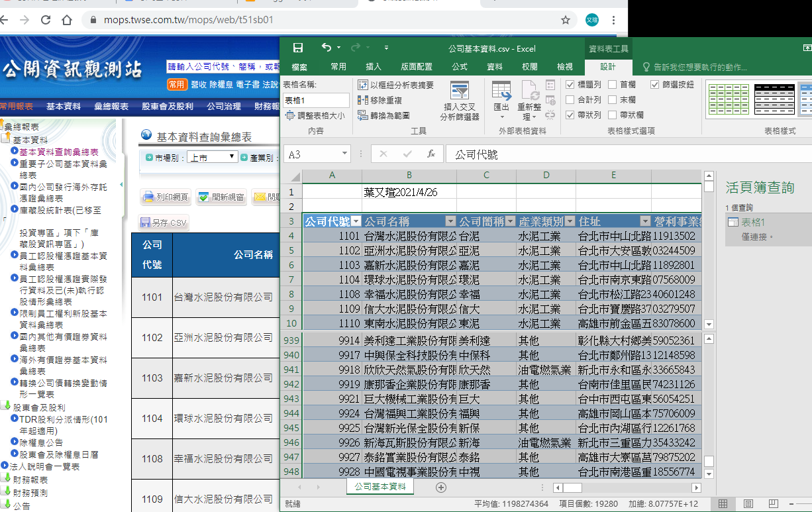Open the 市場別 dropdown showing 上市

click(x=212, y=157)
